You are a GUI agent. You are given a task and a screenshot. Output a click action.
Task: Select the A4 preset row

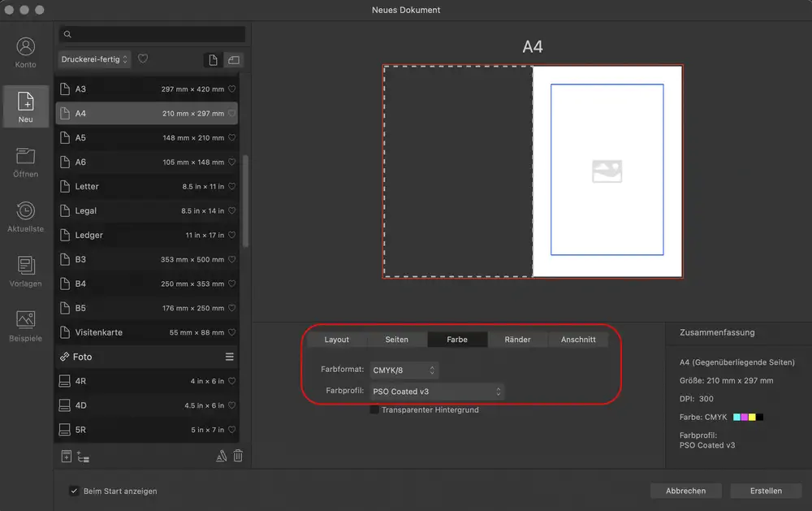pyautogui.click(x=146, y=113)
